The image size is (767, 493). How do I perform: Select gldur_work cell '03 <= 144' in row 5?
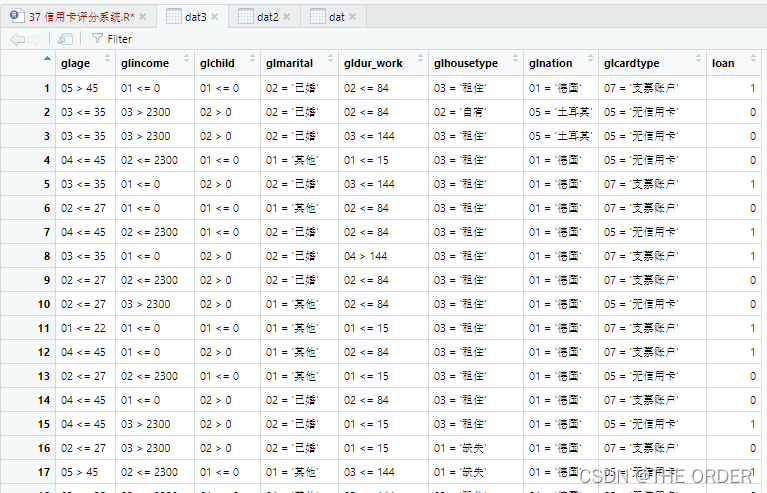384,184
